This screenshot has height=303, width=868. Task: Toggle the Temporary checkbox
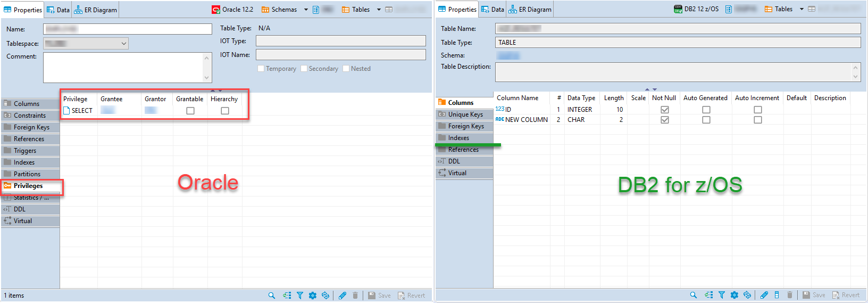point(261,69)
